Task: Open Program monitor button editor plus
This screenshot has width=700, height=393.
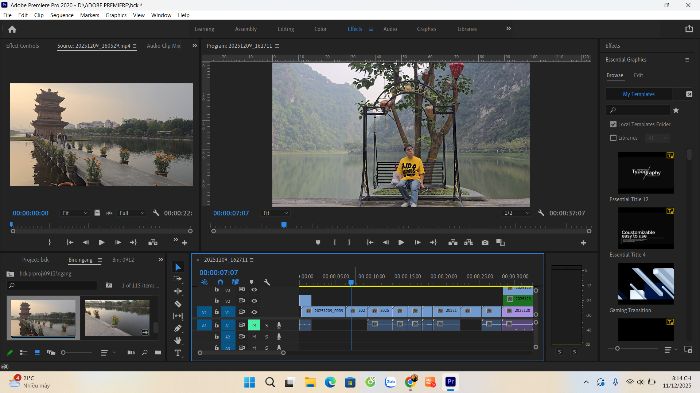Action: click(x=583, y=242)
